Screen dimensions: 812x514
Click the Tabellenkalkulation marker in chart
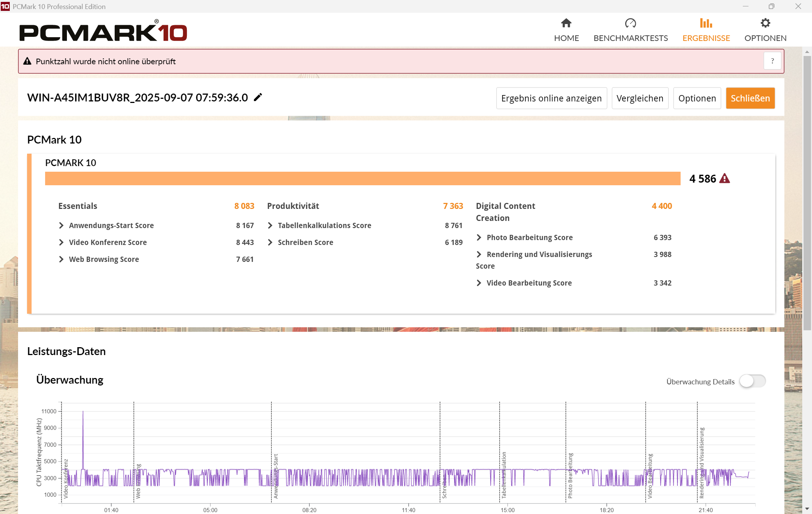(x=504, y=475)
